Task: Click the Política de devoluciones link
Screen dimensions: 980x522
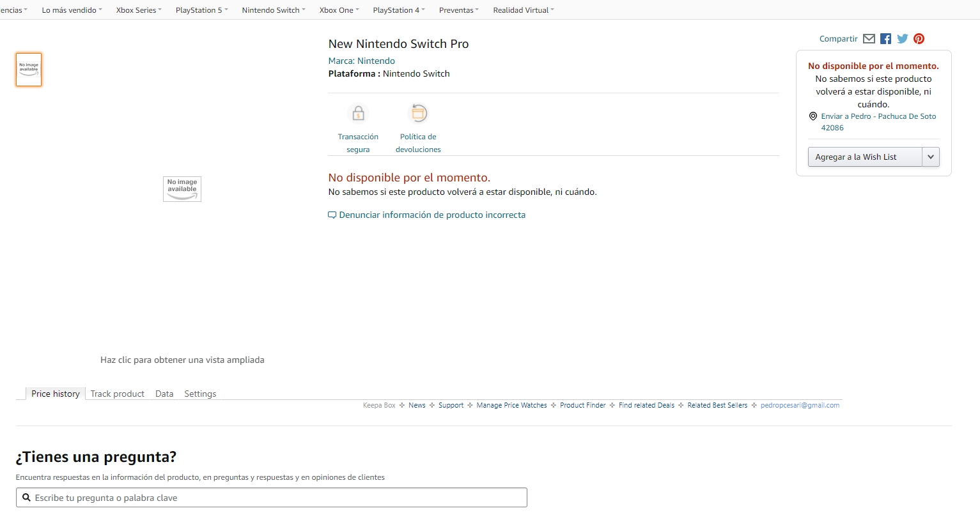Action: click(x=418, y=143)
